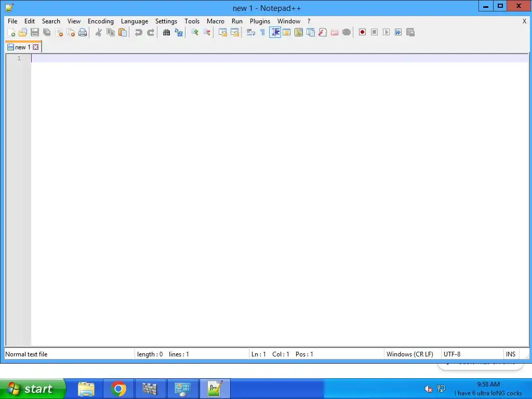Viewport: 532px width, 399px height.
Task: Click 'length : 0 lines : 1' in the status bar
Action: 163,354
